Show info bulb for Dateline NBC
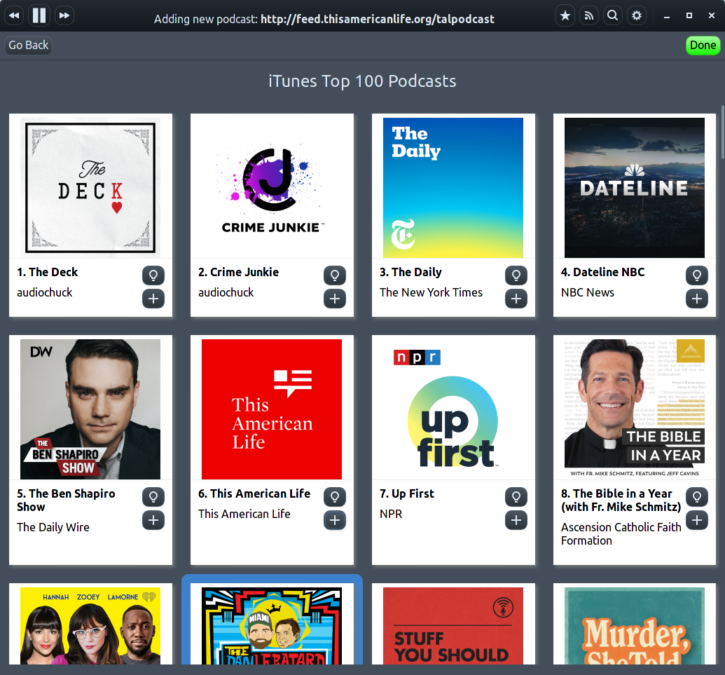The height and width of the screenshot is (675, 725). pyautogui.click(x=697, y=276)
